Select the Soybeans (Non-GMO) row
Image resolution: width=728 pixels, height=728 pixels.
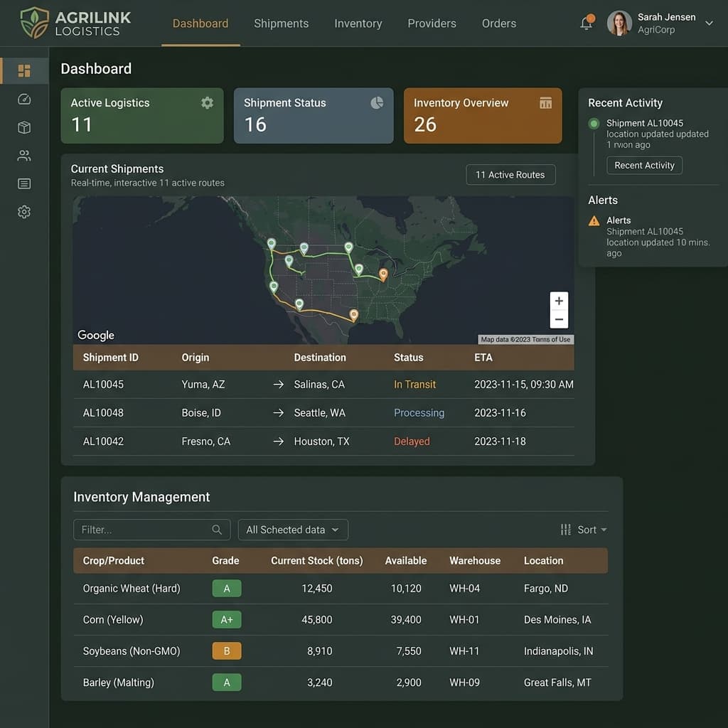(x=341, y=651)
